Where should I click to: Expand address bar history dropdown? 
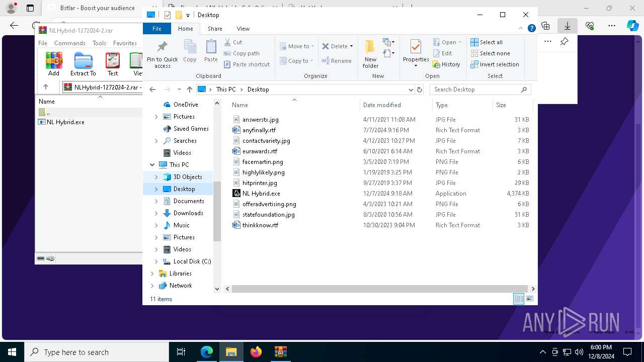411,89
